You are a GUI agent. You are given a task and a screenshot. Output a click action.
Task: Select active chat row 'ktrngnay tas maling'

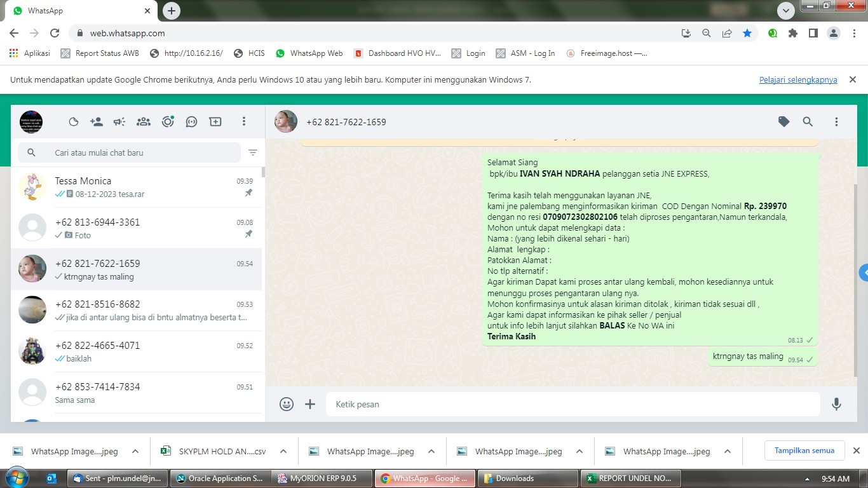[137, 269]
